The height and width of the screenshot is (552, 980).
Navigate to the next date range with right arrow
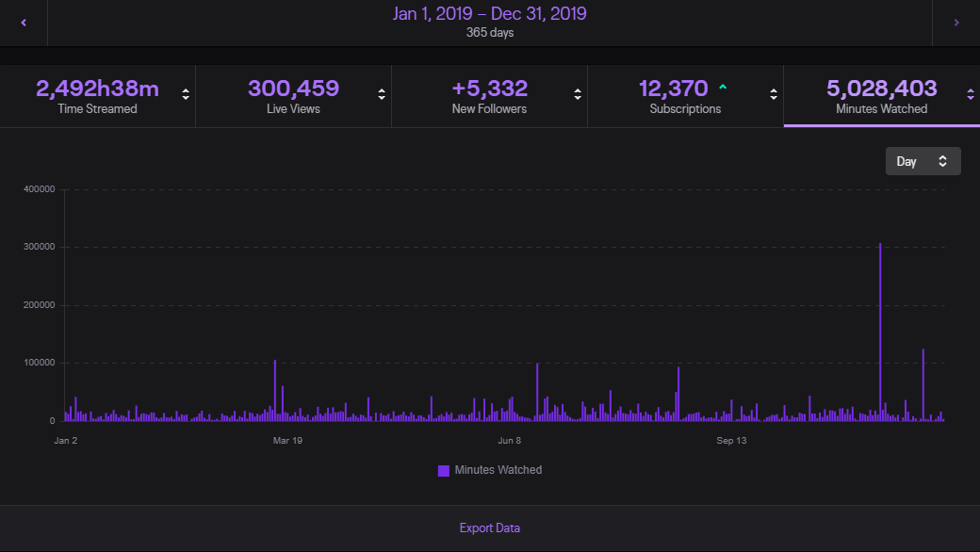tap(956, 23)
